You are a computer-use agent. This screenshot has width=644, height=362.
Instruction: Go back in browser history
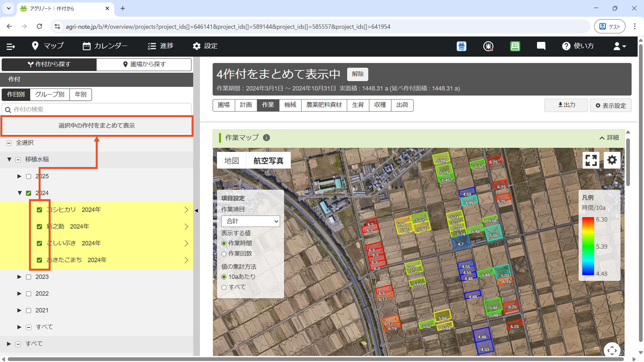tap(9, 26)
